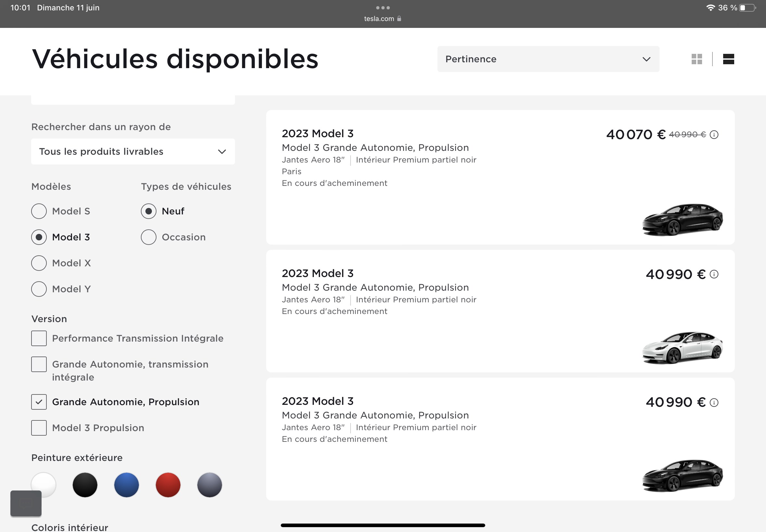766x532 pixels.
Task: Tap the battery status icon
Action: point(747,8)
